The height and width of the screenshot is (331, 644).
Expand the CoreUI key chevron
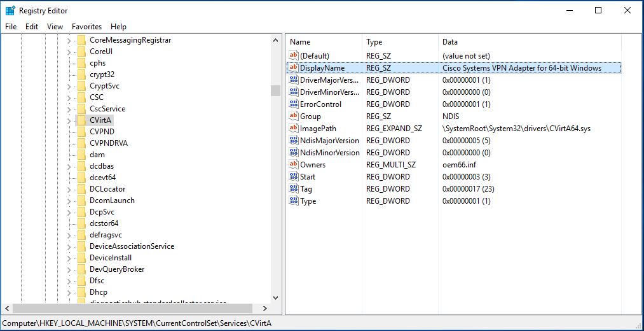[x=69, y=52]
